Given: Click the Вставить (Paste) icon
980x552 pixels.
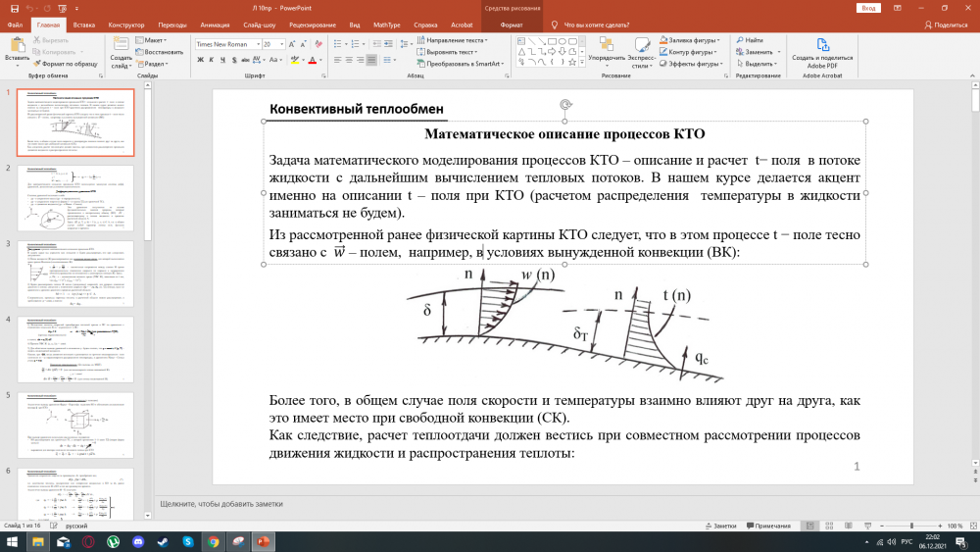Looking at the screenshot, I should tap(17, 44).
